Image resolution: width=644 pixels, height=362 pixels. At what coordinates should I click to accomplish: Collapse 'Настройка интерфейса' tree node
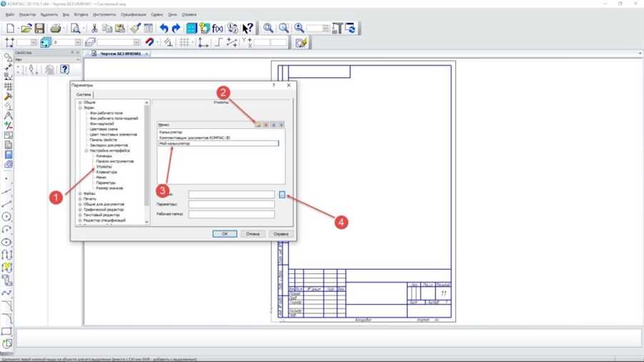pos(87,151)
